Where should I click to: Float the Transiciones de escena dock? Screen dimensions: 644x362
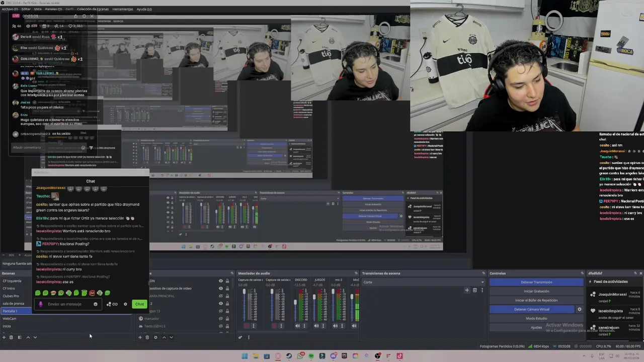coord(484,274)
